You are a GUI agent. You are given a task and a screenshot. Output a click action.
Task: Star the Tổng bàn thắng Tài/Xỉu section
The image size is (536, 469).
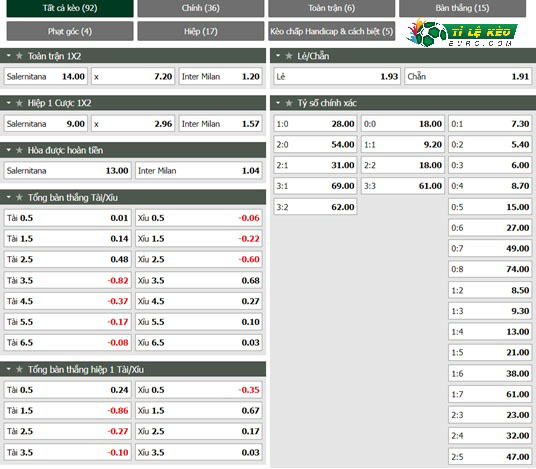(x=19, y=197)
